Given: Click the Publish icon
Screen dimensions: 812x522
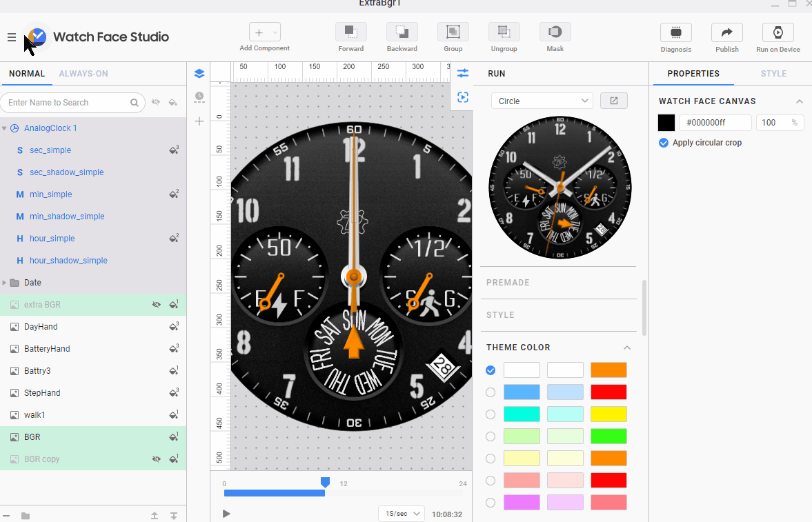Looking at the screenshot, I should pos(726,32).
